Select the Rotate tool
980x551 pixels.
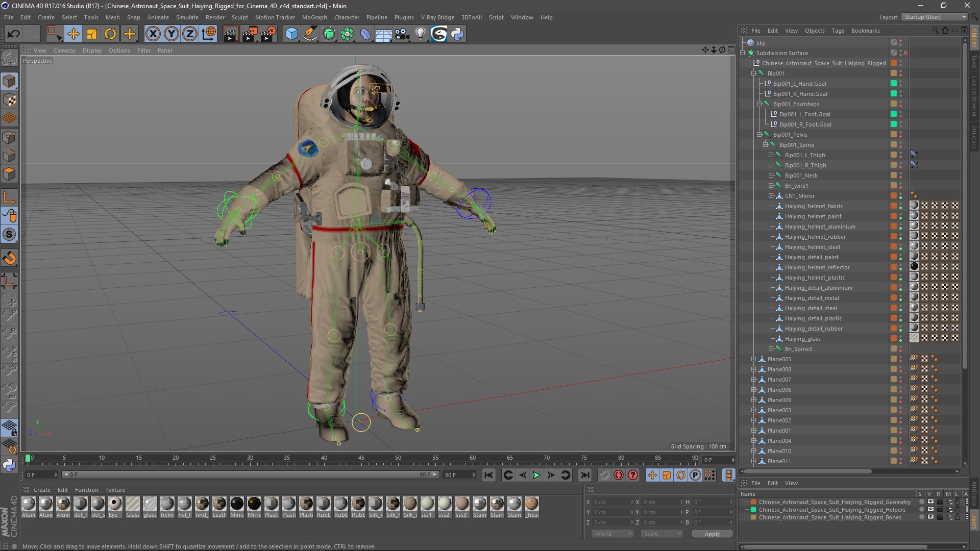tap(110, 34)
